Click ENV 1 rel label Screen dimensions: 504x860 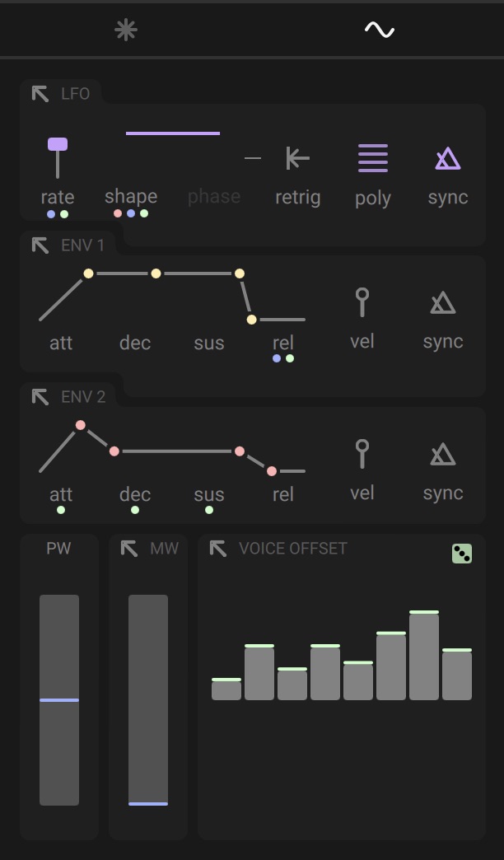283,343
